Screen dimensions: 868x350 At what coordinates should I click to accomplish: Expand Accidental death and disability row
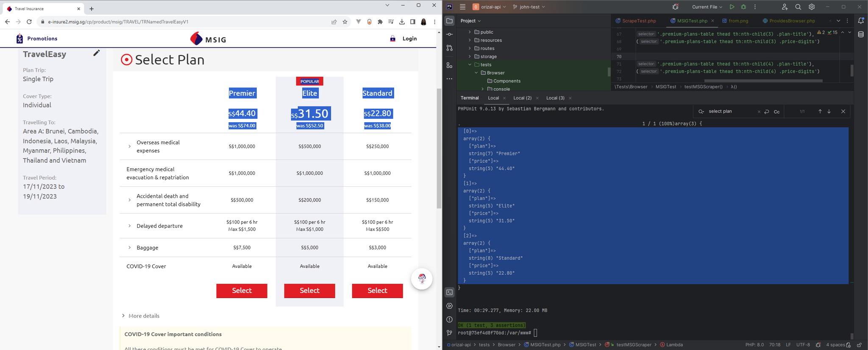pyautogui.click(x=130, y=200)
